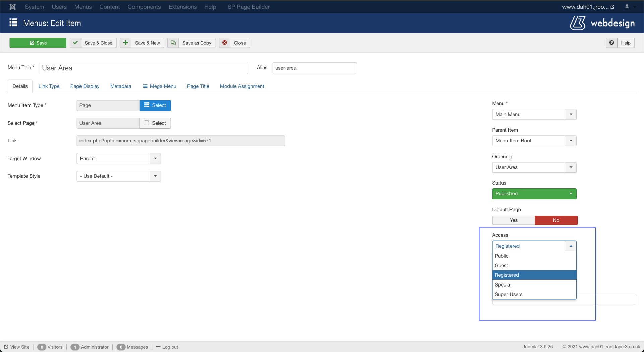The image size is (644, 352).
Task: Open the Published status dropdown
Action: coord(534,194)
